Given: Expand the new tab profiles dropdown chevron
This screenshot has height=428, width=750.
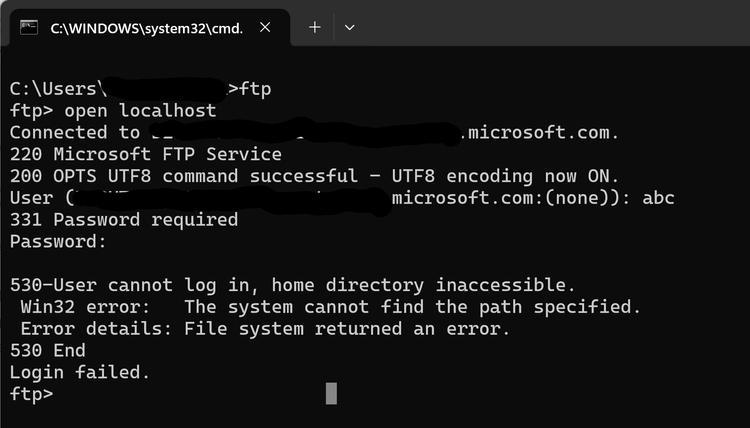Looking at the screenshot, I should (x=349, y=27).
